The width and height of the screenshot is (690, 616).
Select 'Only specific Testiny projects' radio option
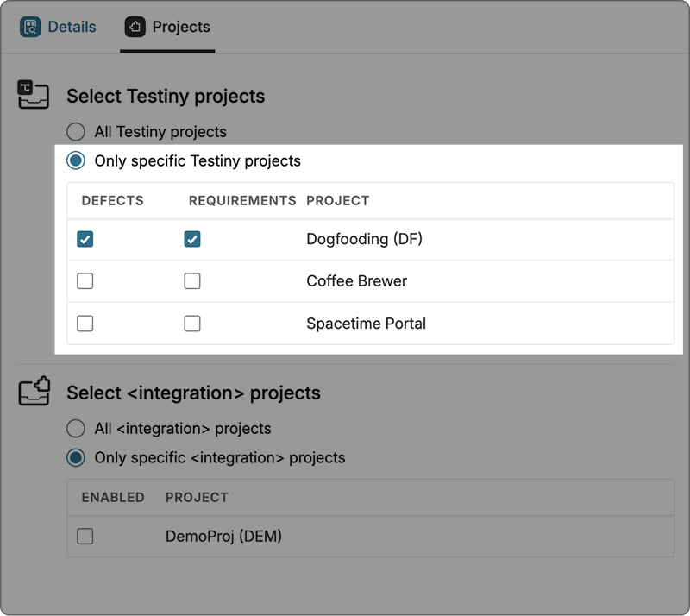[76, 160]
